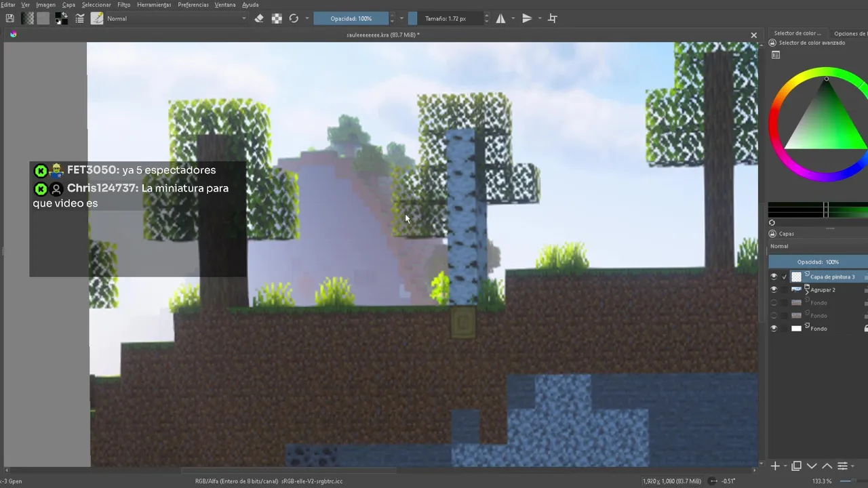Open the brush blending mode Normal dropdown
Viewport: 868px width, 488px height.
176,18
